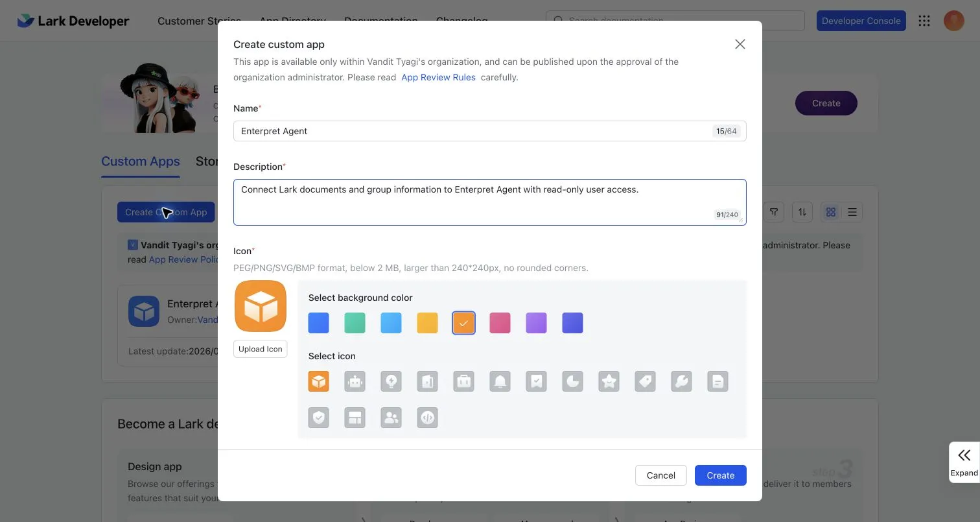Click the large orange app icon preview
The height and width of the screenshot is (522, 980).
(x=261, y=306)
